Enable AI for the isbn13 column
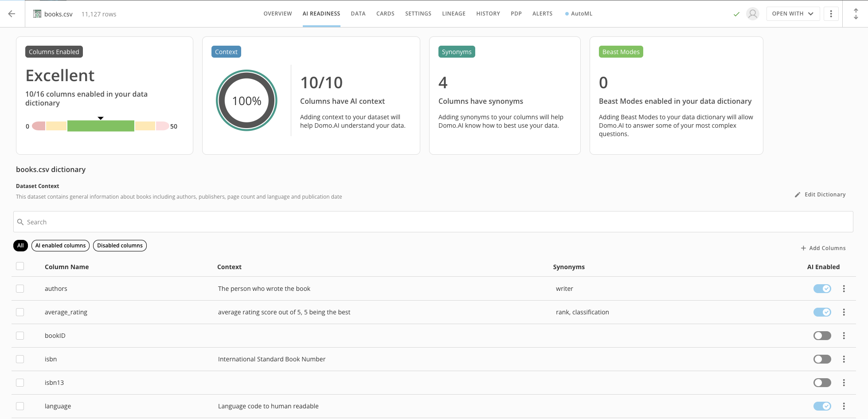Viewport: 868px width, 419px height. (822, 383)
